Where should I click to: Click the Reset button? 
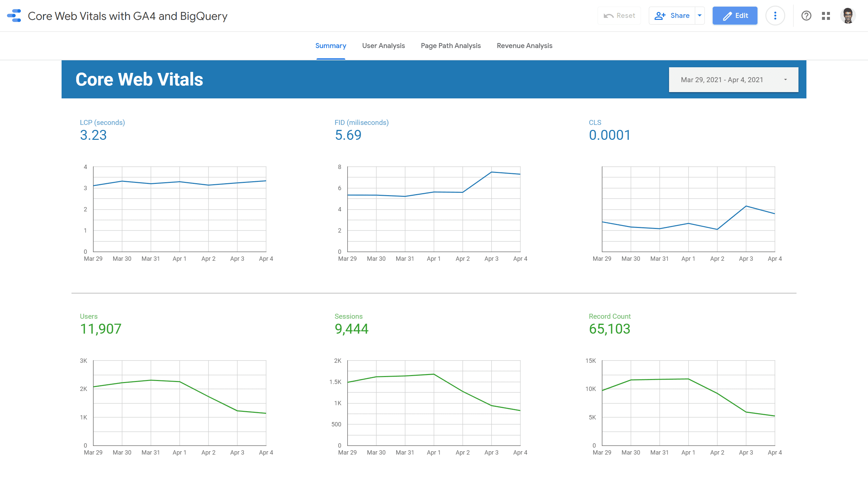619,15
